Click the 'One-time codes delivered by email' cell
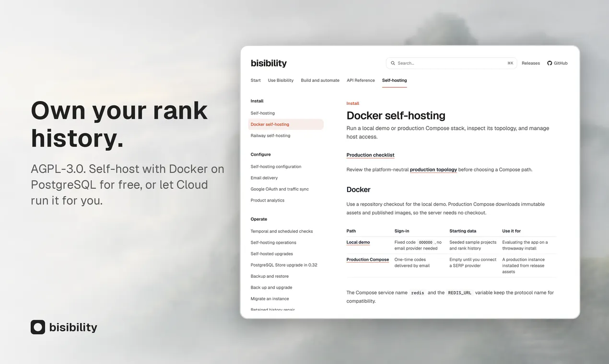609x364 pixels. pos(412,262)
